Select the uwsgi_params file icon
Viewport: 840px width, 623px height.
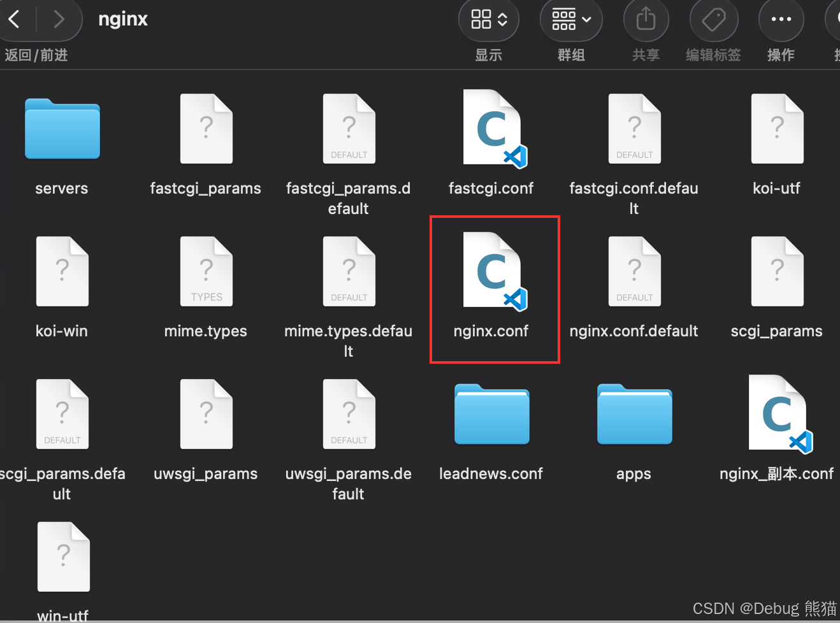(206, 414)
